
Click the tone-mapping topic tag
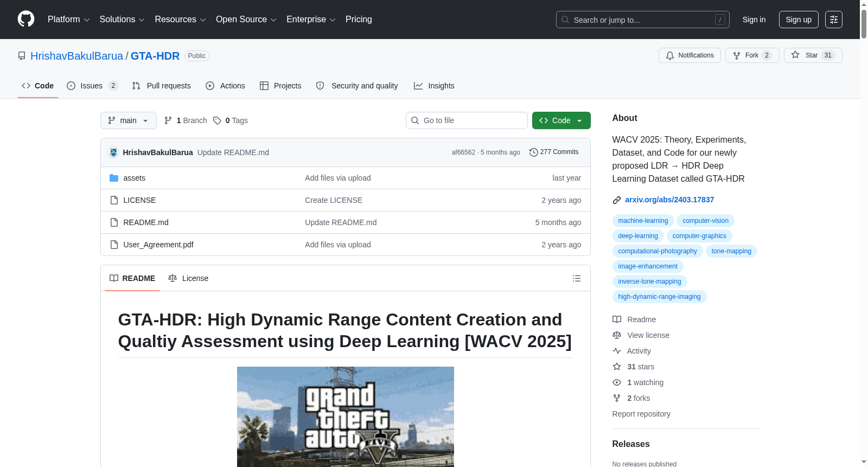pos(731,251)
